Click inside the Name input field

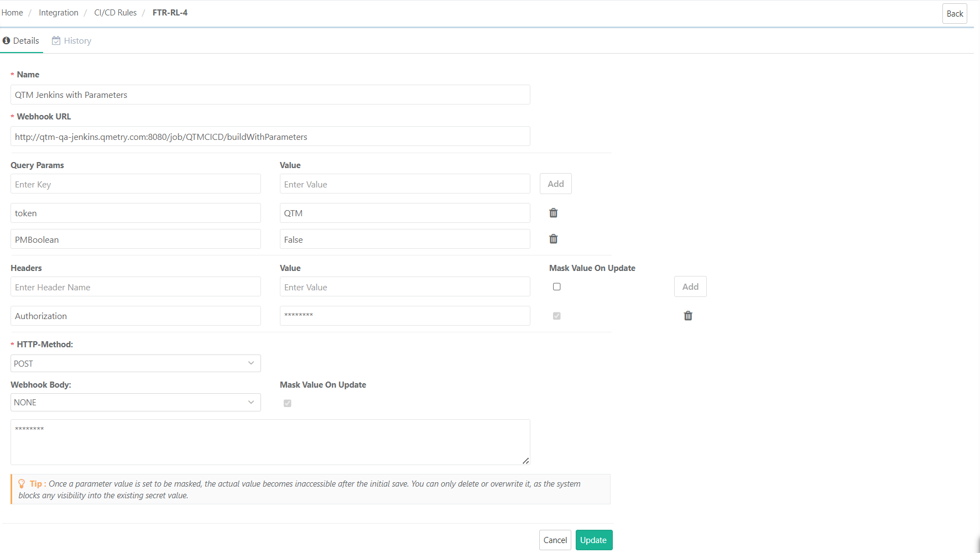pos(270,95)
